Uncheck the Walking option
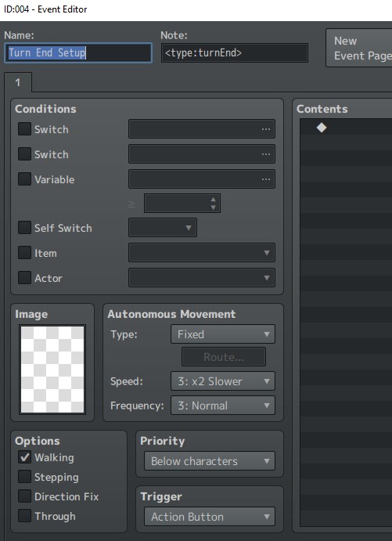This screenshot has width=392, height=541. click(x=24, y=457)
